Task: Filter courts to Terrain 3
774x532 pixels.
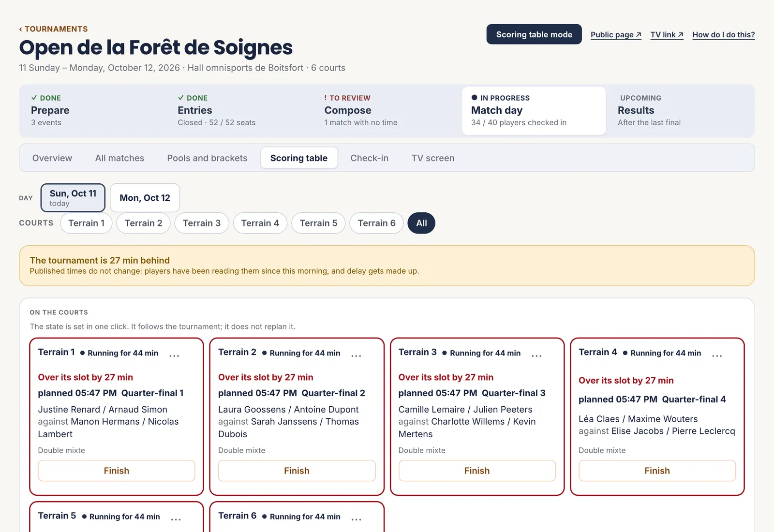Action: click(202, 223)
